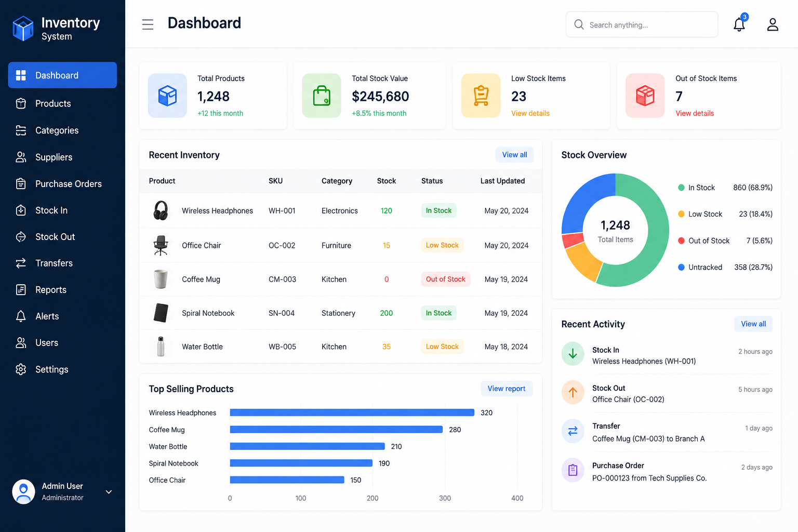Viewport: 798px width, 532px height.
Task: Click the Inventory System cube logo
Action: click(23, 28)
